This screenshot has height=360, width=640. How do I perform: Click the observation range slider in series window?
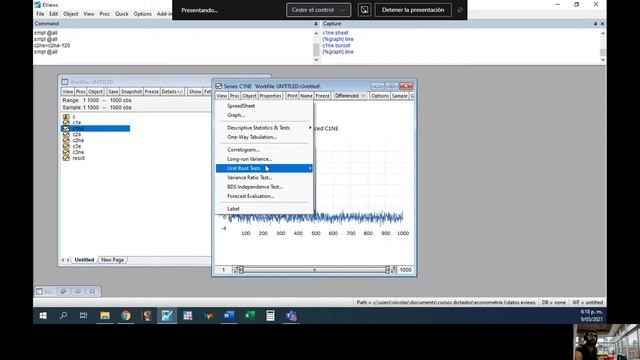coord(314,270)
